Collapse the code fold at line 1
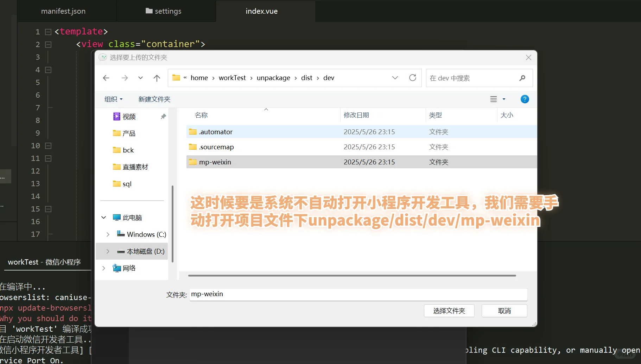This screenshot has width=641, height=364. 48,32
